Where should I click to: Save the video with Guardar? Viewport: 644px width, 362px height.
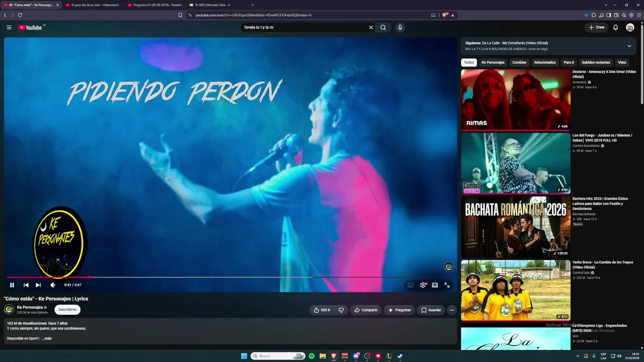(431, 310)
